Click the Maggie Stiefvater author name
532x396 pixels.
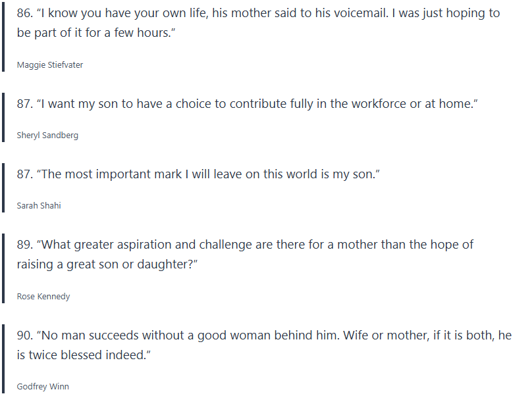point(50,64)
